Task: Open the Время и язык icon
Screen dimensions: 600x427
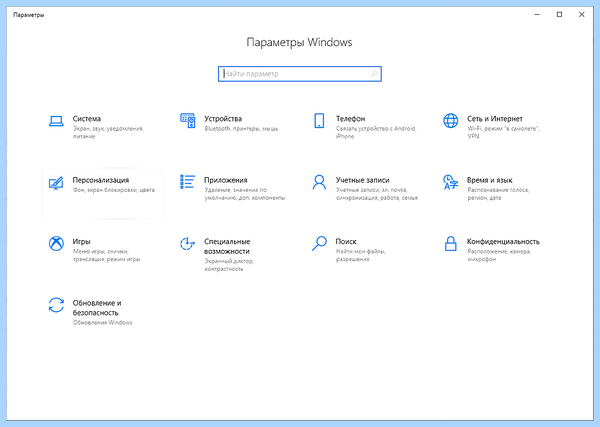Action: (450, 182)
